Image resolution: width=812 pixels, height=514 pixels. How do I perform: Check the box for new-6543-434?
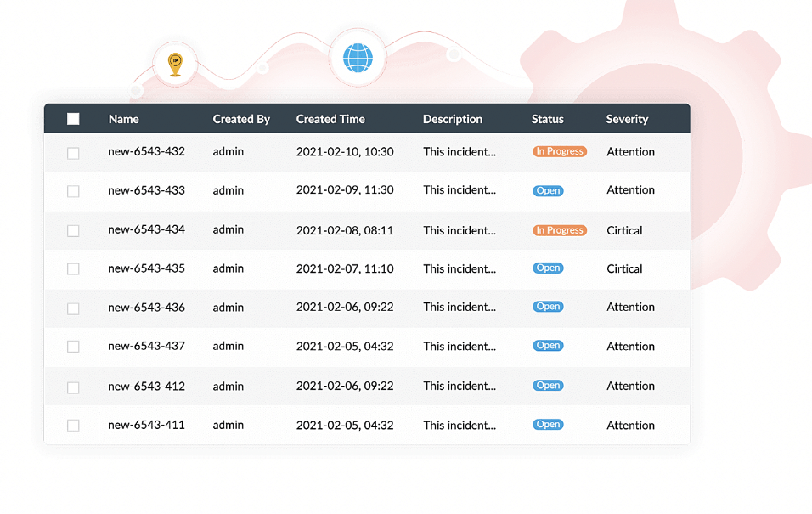point(73,230)
